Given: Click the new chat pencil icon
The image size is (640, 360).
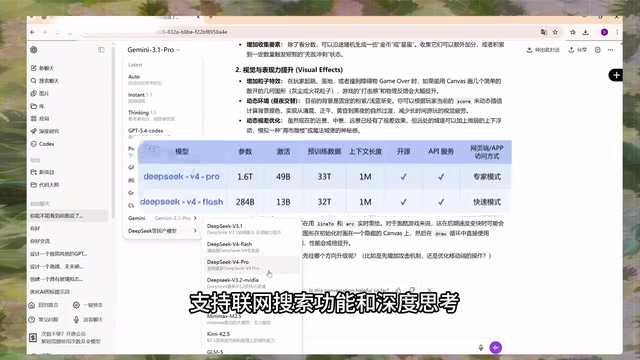Looking at the screenshot, I should [33, 68].
